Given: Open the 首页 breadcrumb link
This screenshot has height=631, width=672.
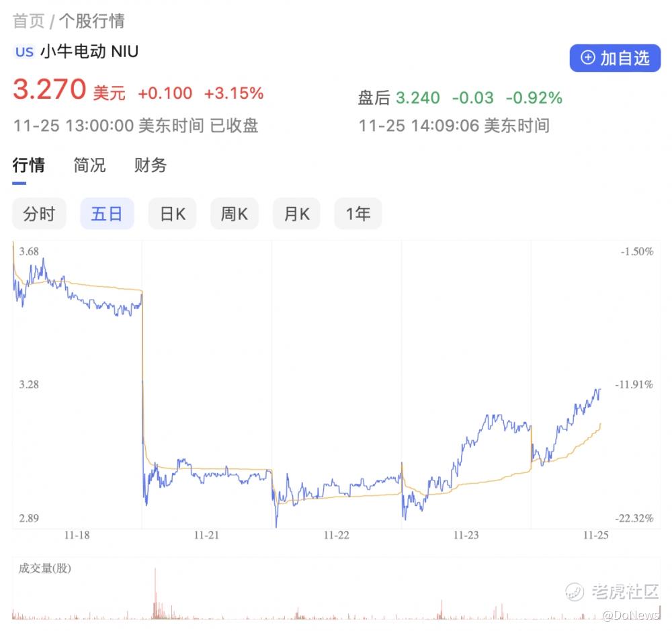Looking at the screenshot, I should (28, 21).
